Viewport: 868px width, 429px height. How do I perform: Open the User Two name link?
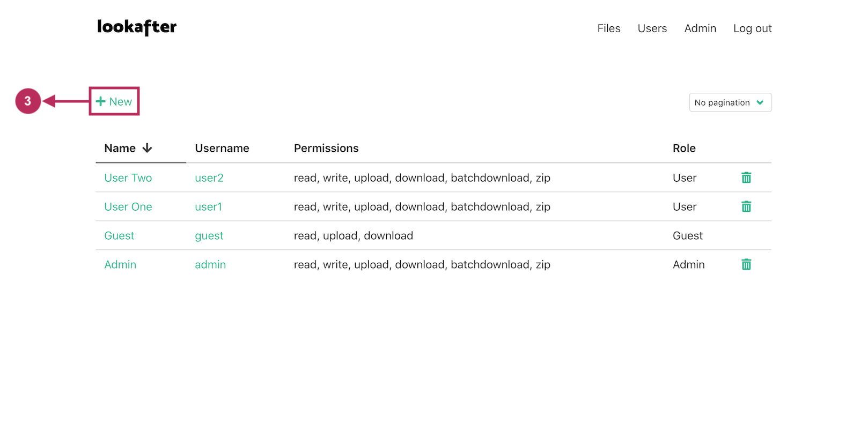(128, 177)
